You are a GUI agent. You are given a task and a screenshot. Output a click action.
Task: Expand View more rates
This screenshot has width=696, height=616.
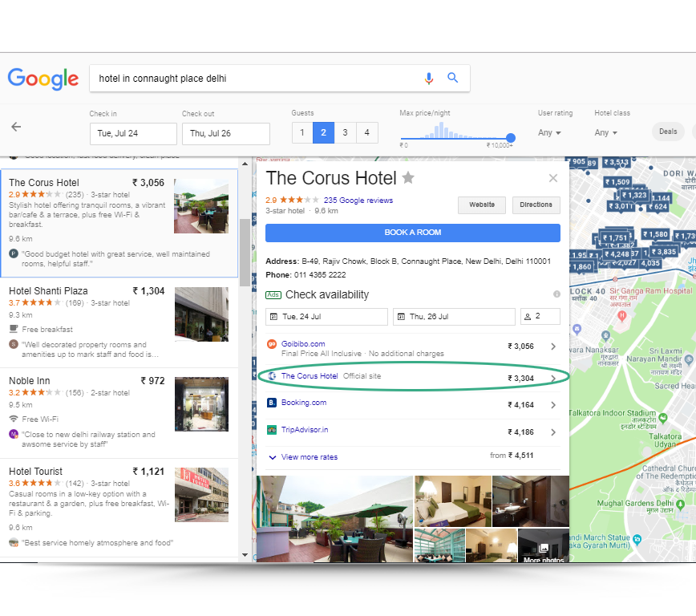click(310, 457)
